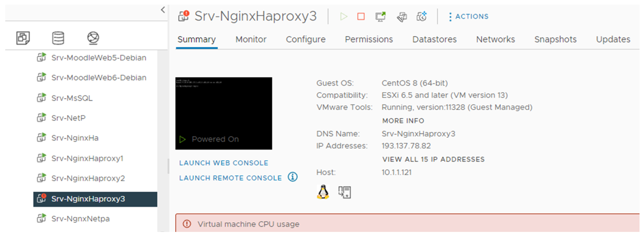
Task: Open the Networking inventory view icon
Action: coord(93,38)
